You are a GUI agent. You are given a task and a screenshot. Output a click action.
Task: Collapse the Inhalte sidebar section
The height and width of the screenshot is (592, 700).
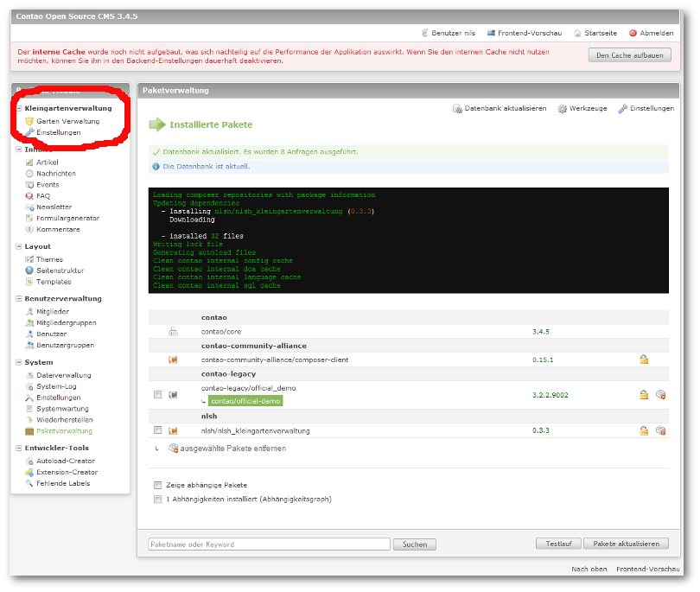click(19, 150)
